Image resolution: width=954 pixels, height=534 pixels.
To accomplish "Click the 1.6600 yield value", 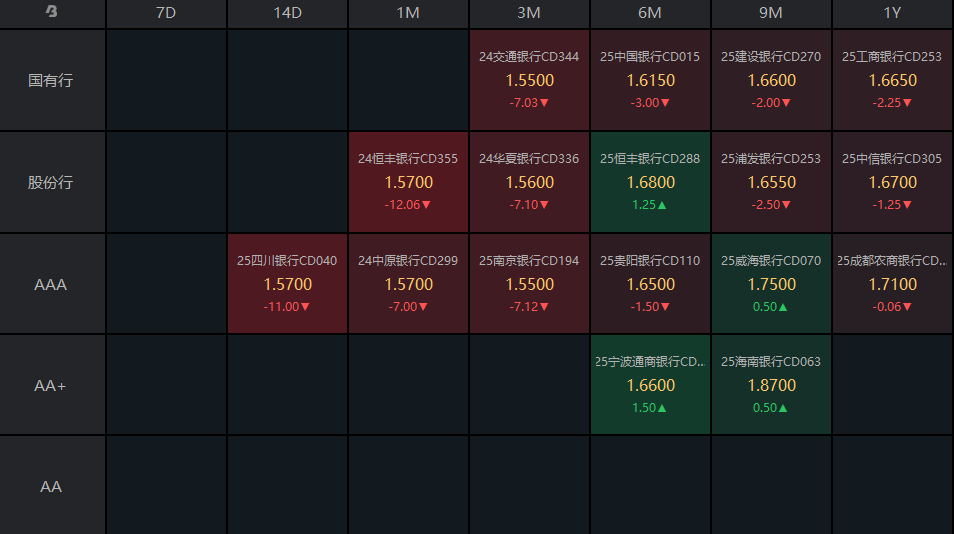I will (x=771, y=80).
